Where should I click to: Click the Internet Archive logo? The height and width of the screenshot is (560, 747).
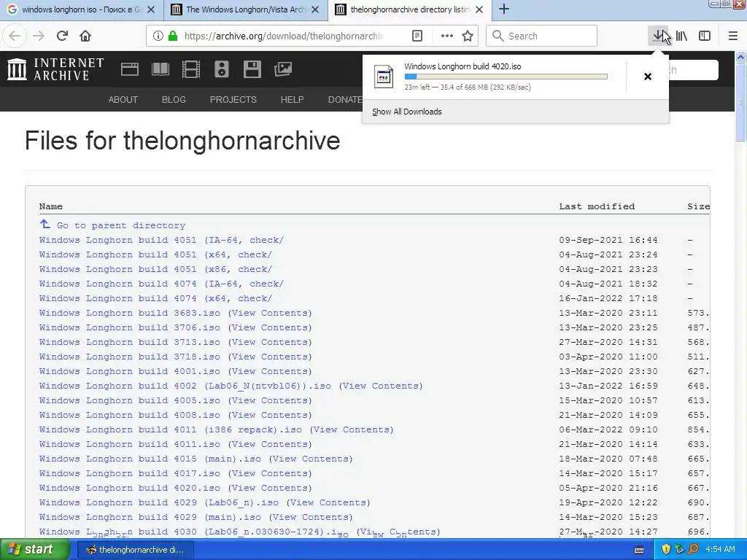click(55, 69)
